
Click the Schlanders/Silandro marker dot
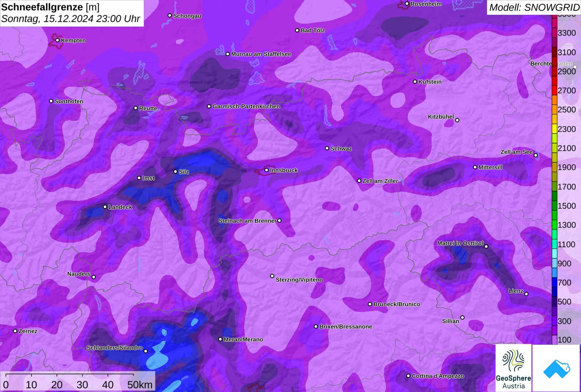[x=146, y=351]
